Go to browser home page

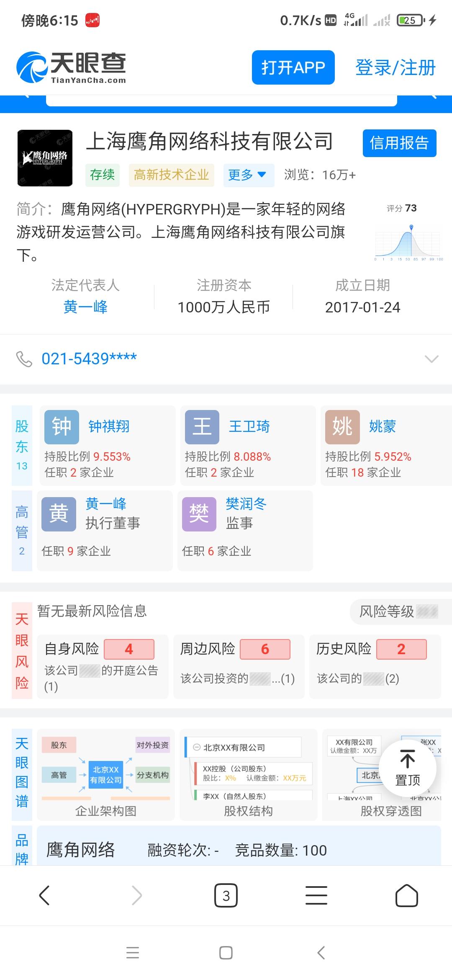407,895
